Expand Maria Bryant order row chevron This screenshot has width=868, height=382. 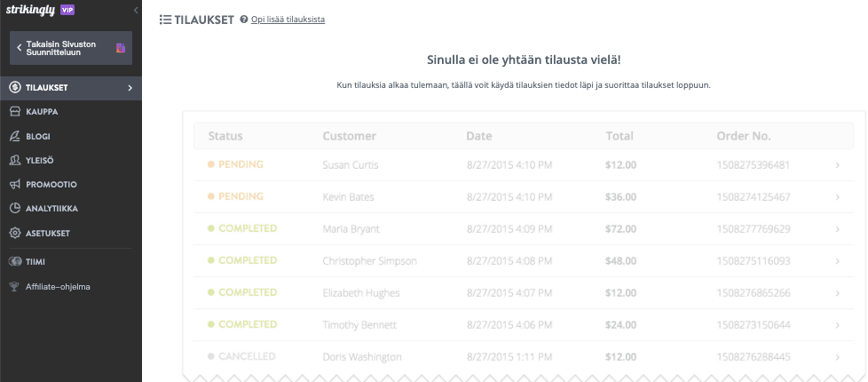point(838,229)
